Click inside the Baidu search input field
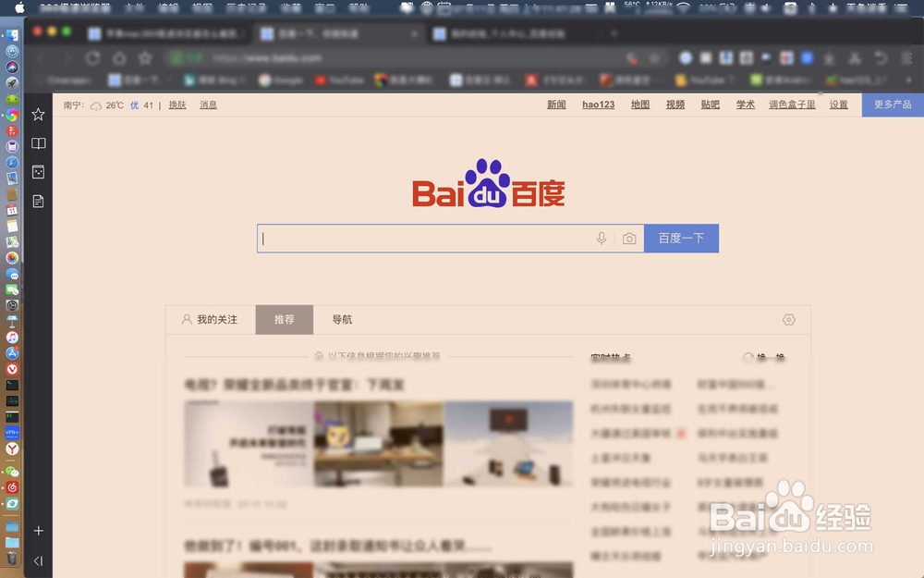924x578 pixels. (x=416, y=239)
